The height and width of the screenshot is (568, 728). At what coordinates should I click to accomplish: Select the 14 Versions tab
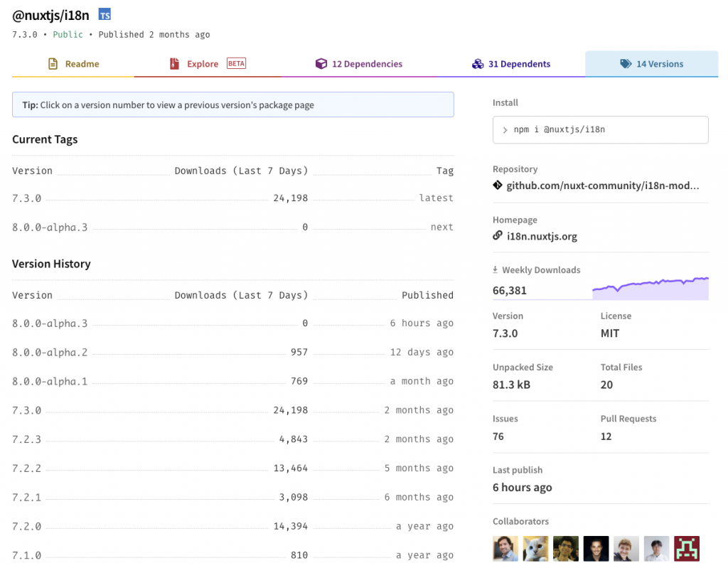click(652, 64)
